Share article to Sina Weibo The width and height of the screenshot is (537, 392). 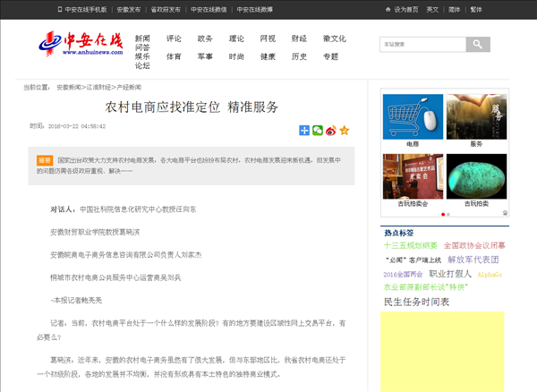[x=330, y=131]
